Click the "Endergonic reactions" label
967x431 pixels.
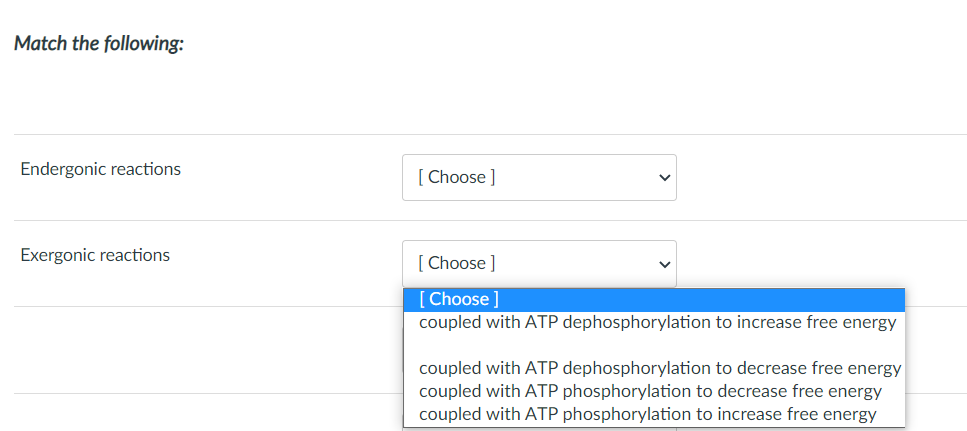click(x=101, y=169)
